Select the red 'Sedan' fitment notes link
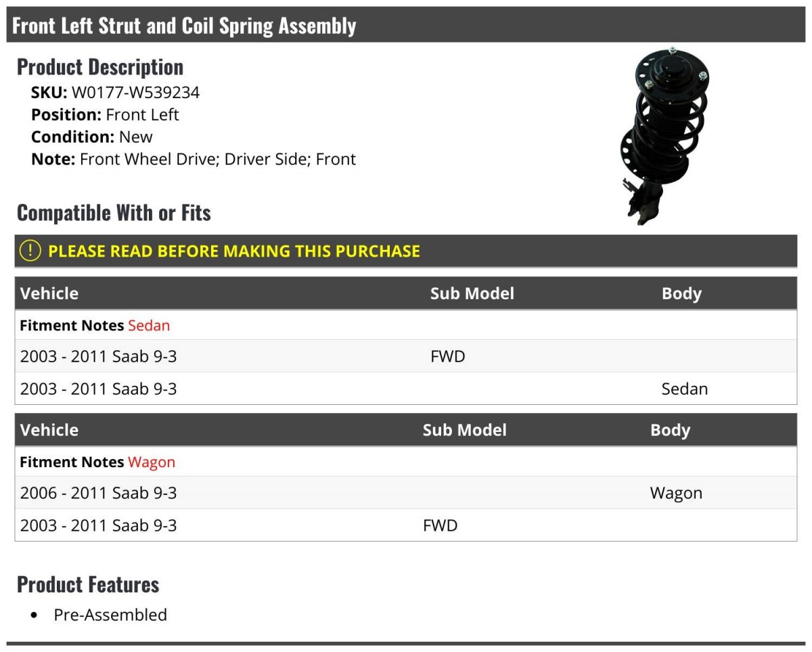This screenshot has width=812, height=652. click(149, 326)
